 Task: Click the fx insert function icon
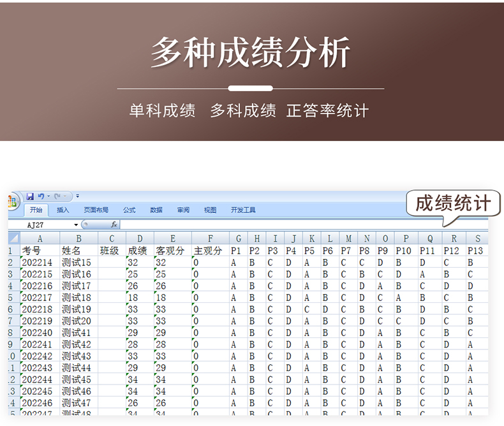(114, 224)
